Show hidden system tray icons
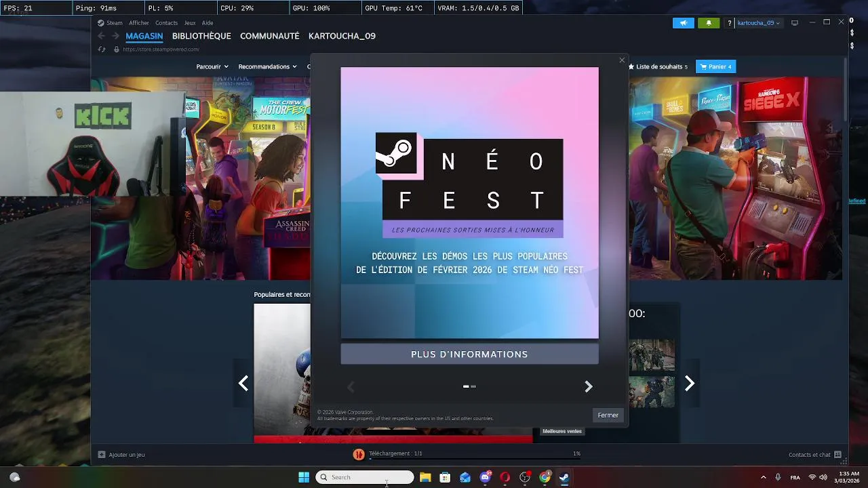868x488 pixels. pos(764,477)
